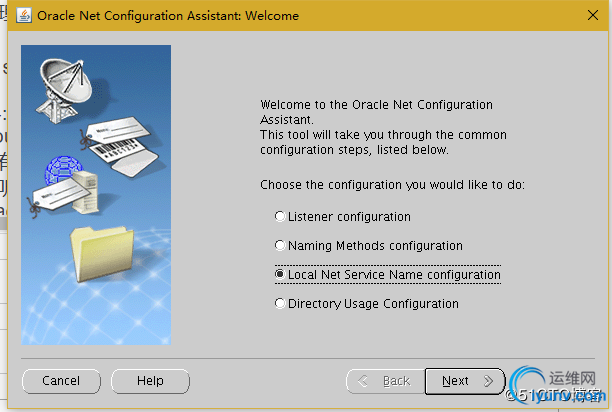Click the blue globe graphic
612x412 pixels.
click(61, 166)
